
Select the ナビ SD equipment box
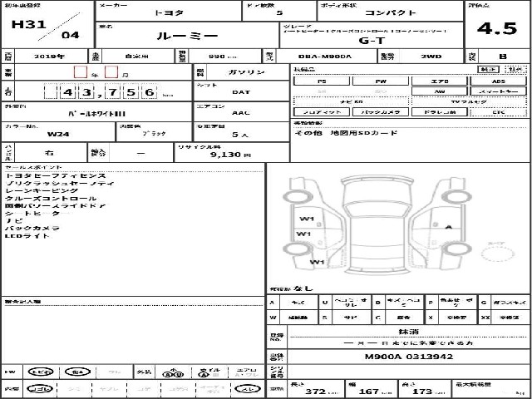pos(351,101)
